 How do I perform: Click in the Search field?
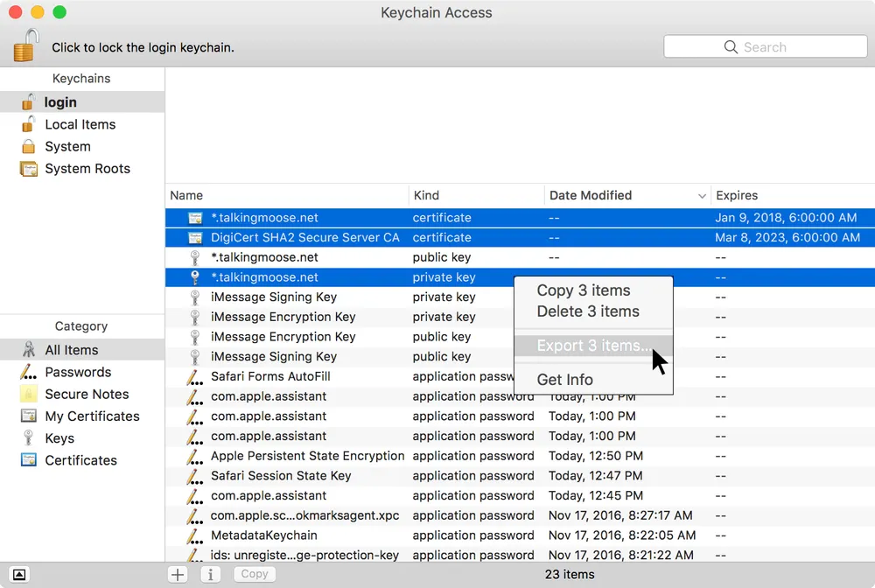pyautogui.click(x=765, y=47)
